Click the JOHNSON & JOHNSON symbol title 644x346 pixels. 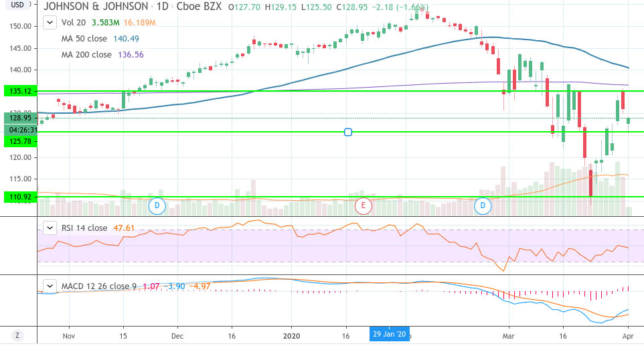(96, 7)
